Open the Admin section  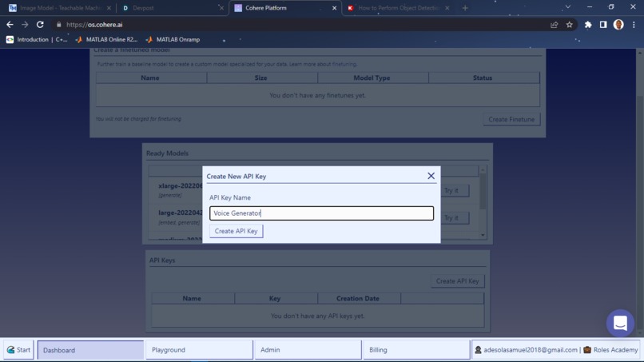(x=308, y=350)
